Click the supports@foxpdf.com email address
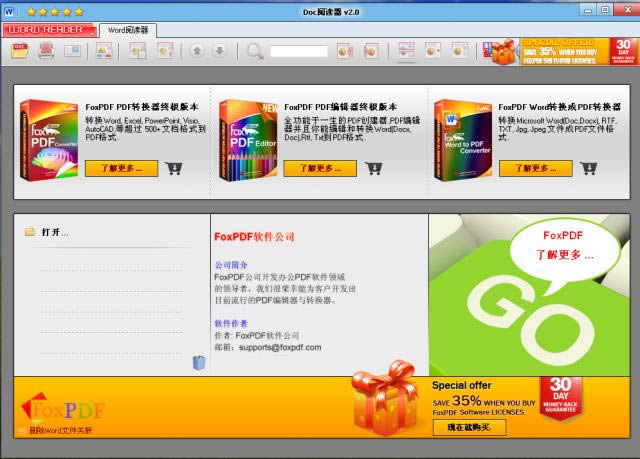The width and height of the screenshot is (640, 459). pyautogui.click(x=280, y=347)
